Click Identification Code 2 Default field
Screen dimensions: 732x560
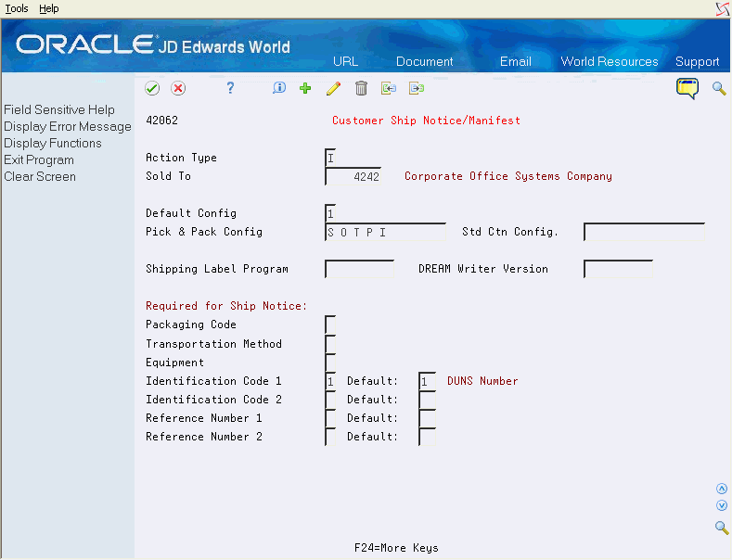(427, 400)
